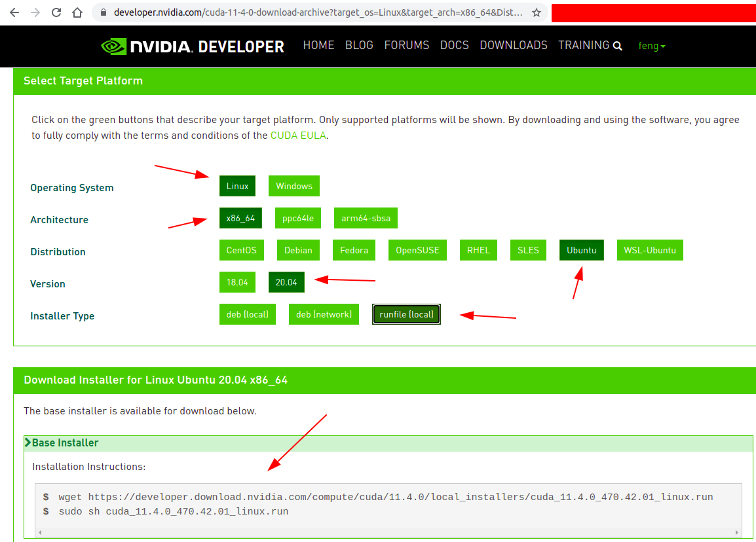Open the browser home page icon

(x=77, y=12)
